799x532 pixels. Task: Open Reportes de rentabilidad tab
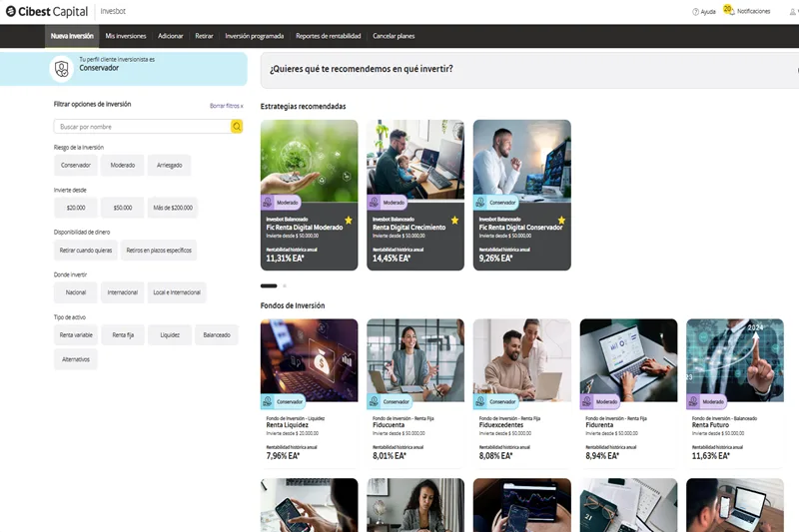[329, 36]
